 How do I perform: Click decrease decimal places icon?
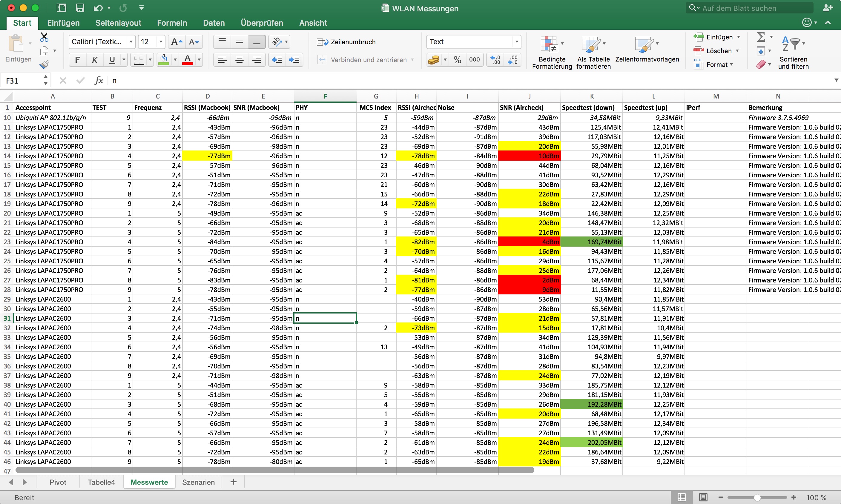tap(512, 60)
